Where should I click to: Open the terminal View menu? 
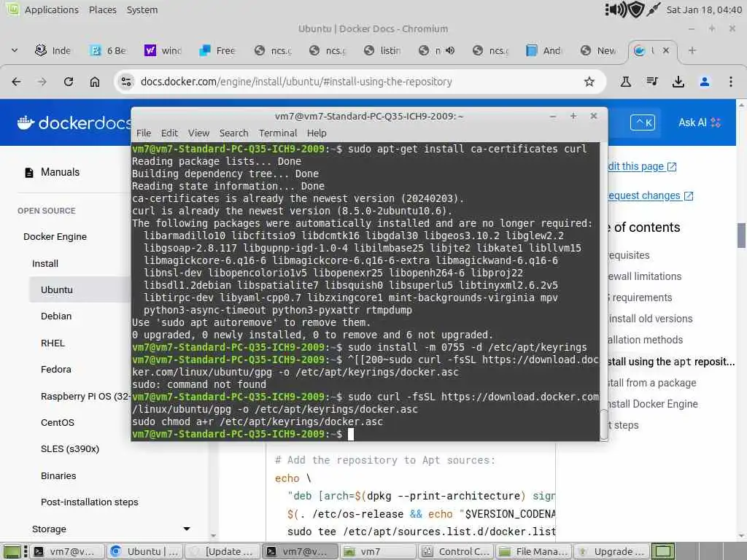[198, 133]
